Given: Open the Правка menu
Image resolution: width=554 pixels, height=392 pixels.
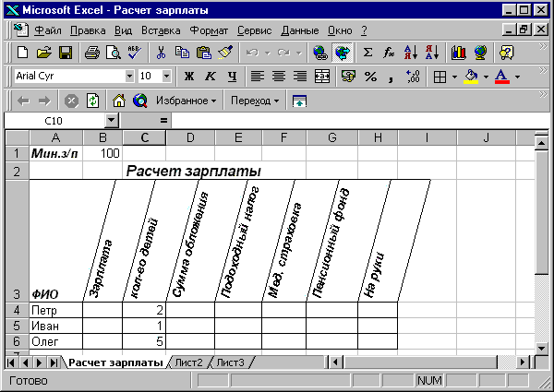Looking at the screenshot, I should 88,30.
